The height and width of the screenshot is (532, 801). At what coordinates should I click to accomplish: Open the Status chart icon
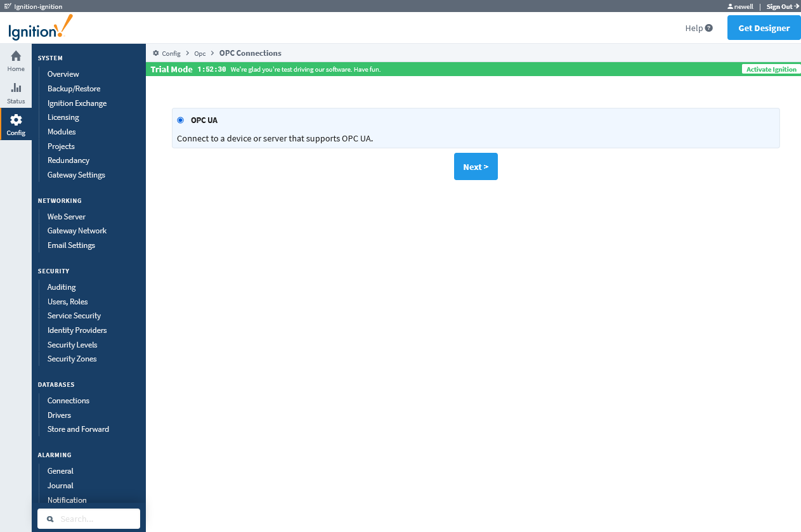click(16, 88)
